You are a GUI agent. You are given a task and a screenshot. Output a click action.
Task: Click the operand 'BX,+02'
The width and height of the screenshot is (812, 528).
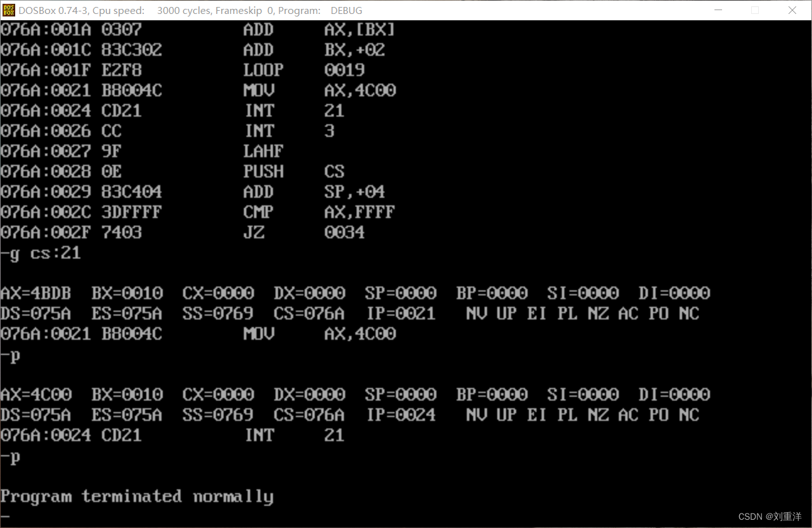[x=355, y=49]
